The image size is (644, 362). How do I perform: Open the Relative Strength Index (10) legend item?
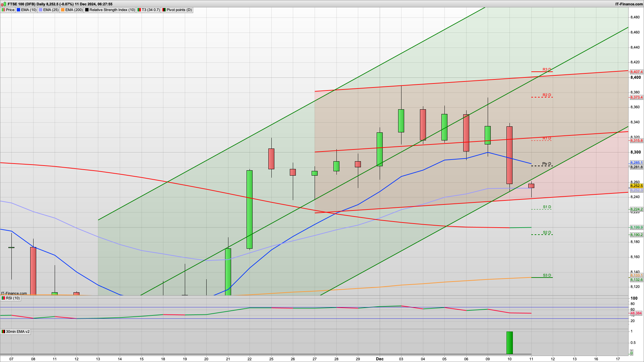[x=110, y=10]
